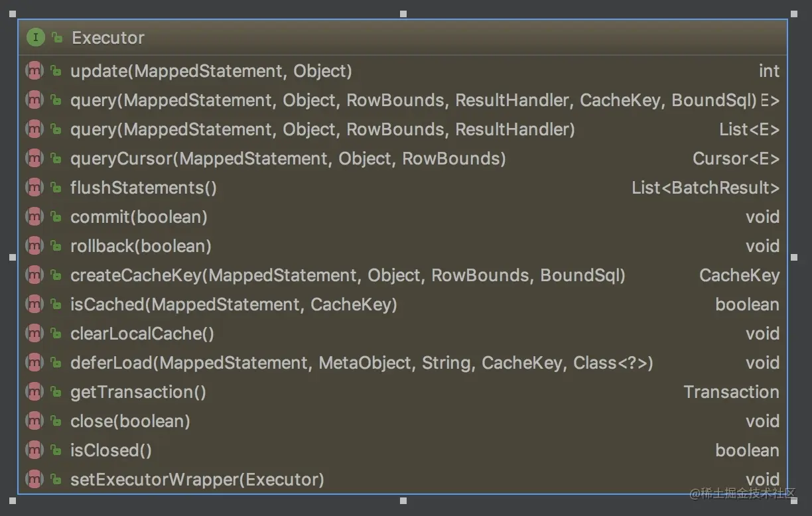Click the method icon of rollback(boolean) row
The height and width of the screenshot is (516, 812).
pyautogui.click(x=34, y=246)
